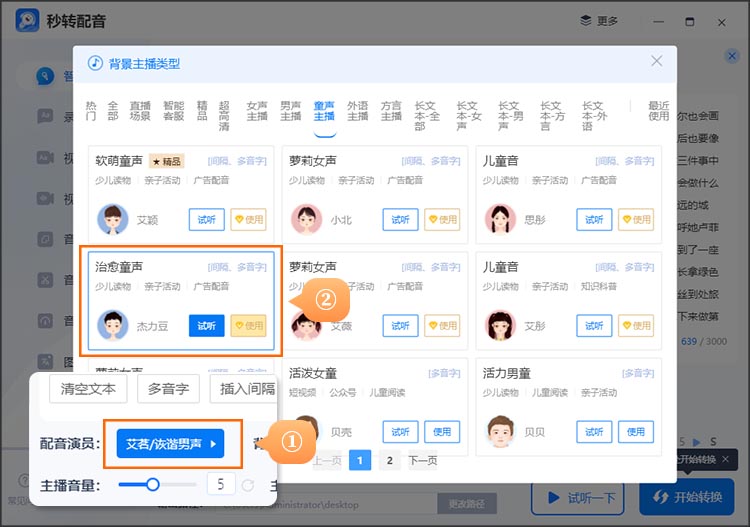Click the 秒转配音 app logo icon
This screenshot has width=750, height=527.
[27, 20]
